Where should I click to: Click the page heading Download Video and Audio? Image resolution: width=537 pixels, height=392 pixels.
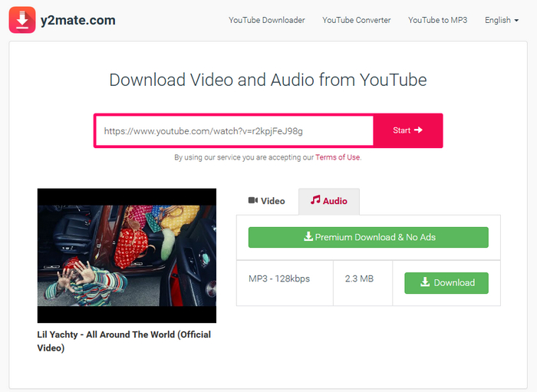(268, 80)
